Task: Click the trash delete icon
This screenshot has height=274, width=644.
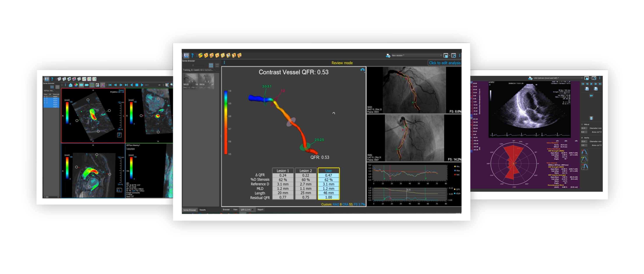Action: [591, 118]
